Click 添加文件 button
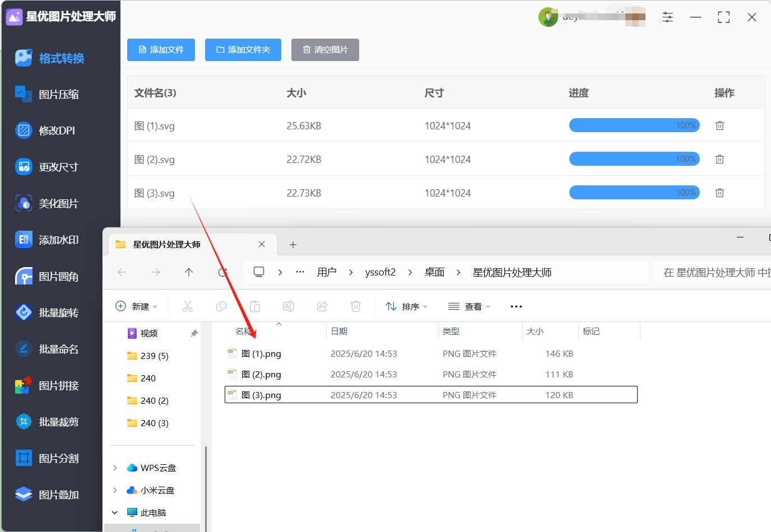This screenshot has height=532, width=771. pos(161,50)
